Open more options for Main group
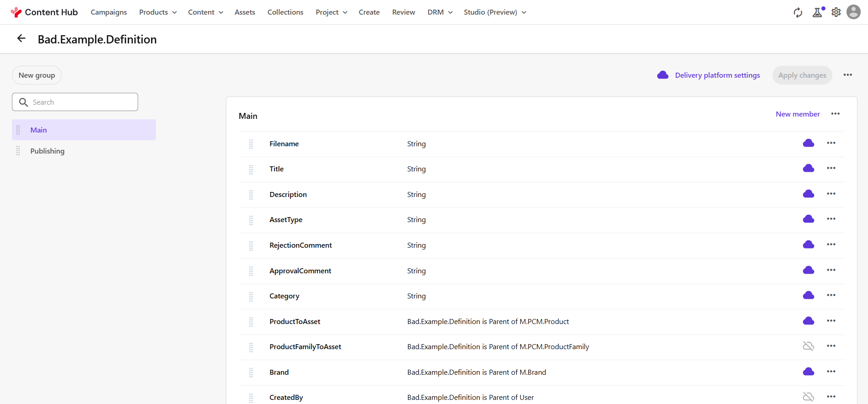 click(835, 114)
